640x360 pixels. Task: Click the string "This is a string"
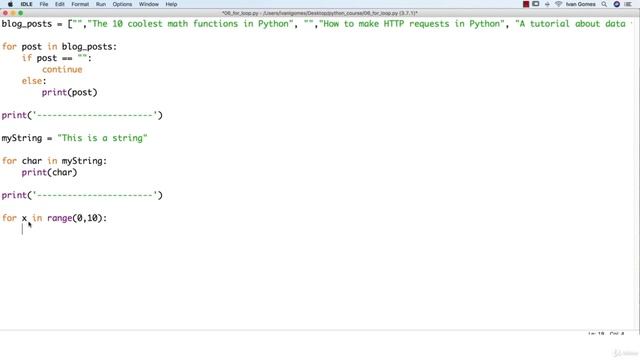pyautogui.click(x=102, y=138)
